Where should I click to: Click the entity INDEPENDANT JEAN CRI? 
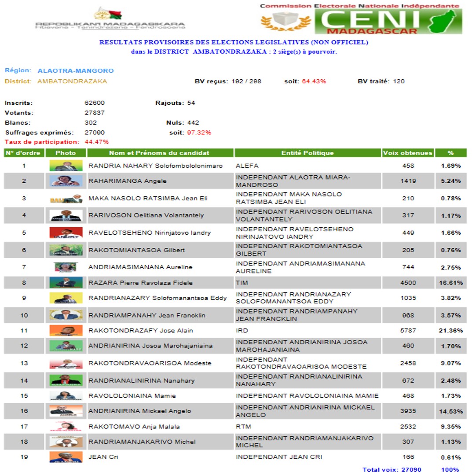[x=279, y=457]
